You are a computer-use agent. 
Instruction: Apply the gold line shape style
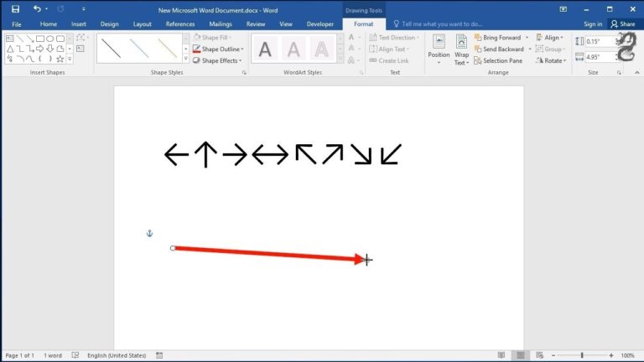pyautogui.click(x=168, y=49)
